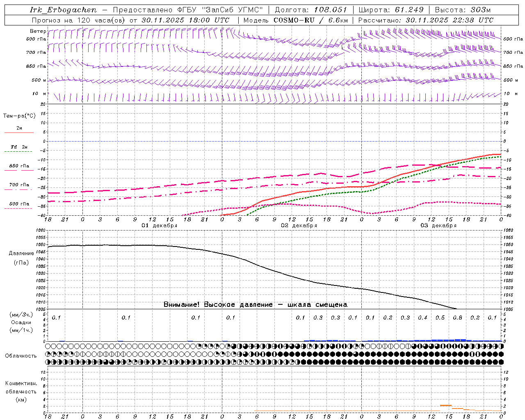Click the Ветер wind panel label
The height and width of the screenshot is (420, 525).
(38, 31)
